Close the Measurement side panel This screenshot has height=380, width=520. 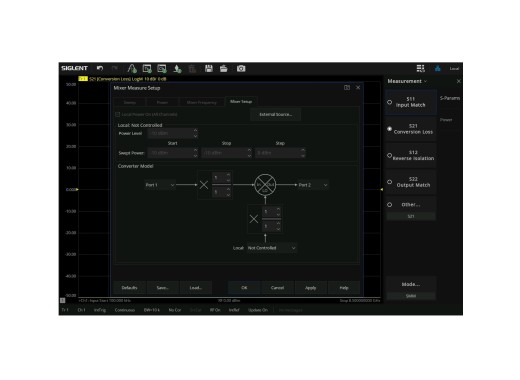click(x=459, y=81)
